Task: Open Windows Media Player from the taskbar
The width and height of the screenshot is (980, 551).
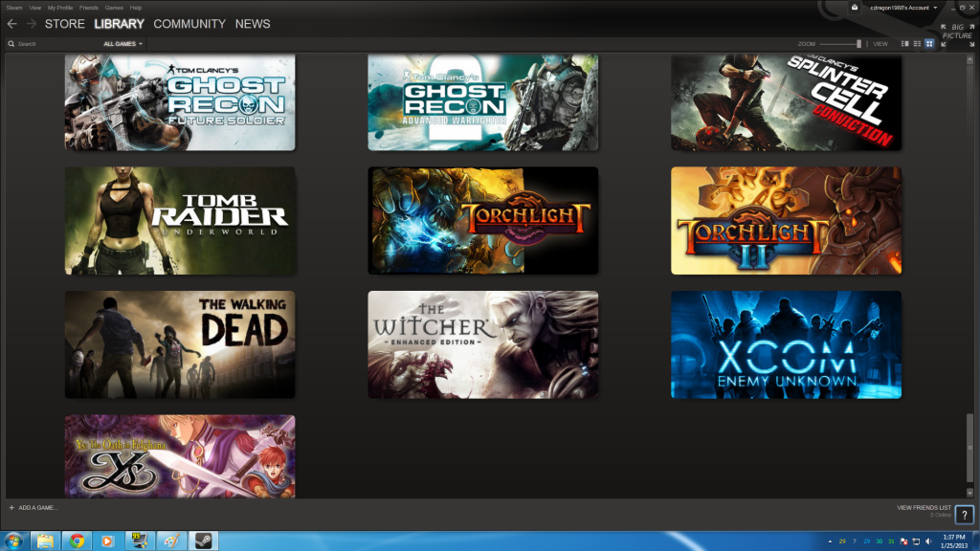Action: (x=108, y=541)
